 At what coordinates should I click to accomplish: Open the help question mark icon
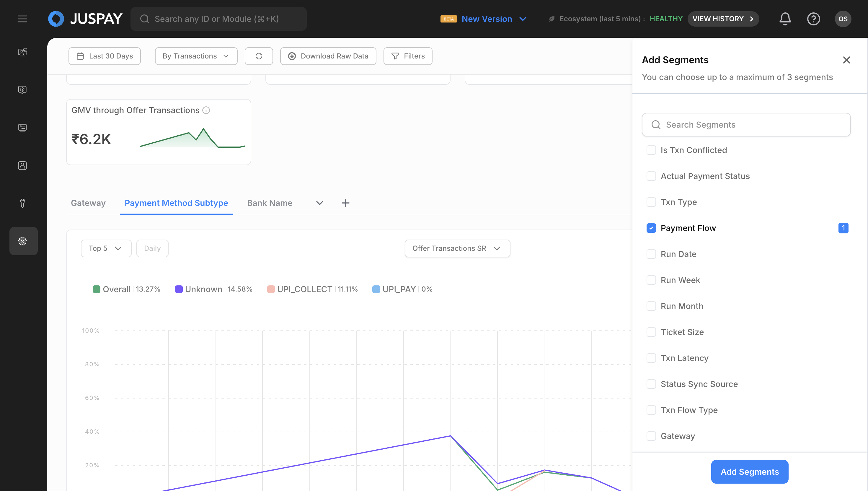pos(813,19)
